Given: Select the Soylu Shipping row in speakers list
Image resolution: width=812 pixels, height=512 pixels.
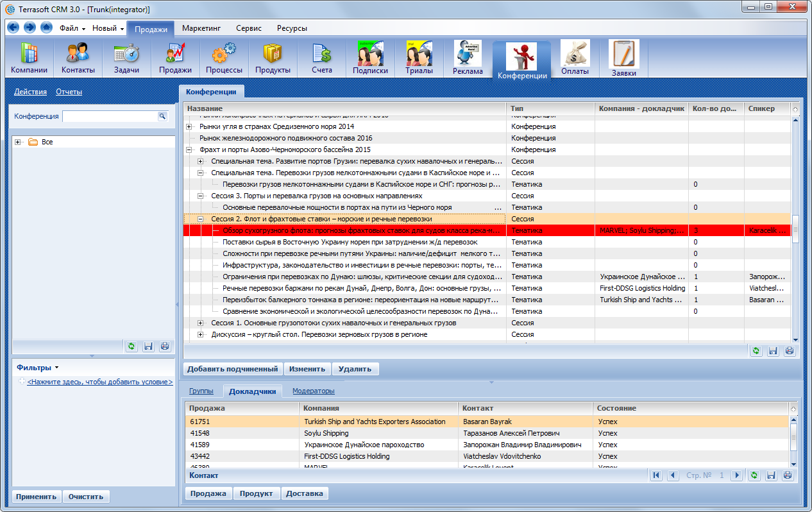Looking at the screenshot, I should pyautogui.click(x=486, y=433).
